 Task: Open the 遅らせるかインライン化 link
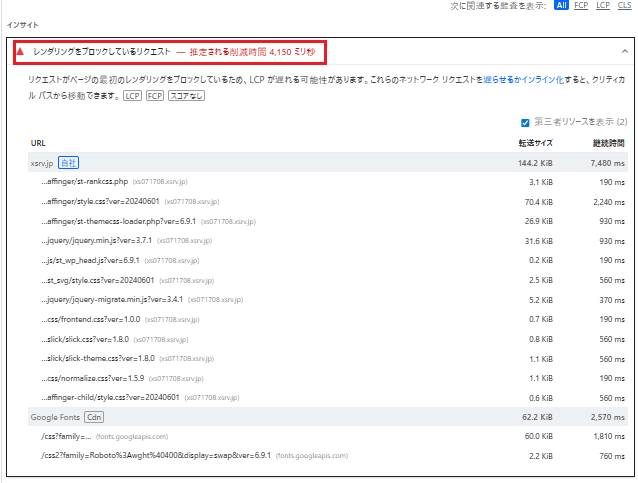524,78
